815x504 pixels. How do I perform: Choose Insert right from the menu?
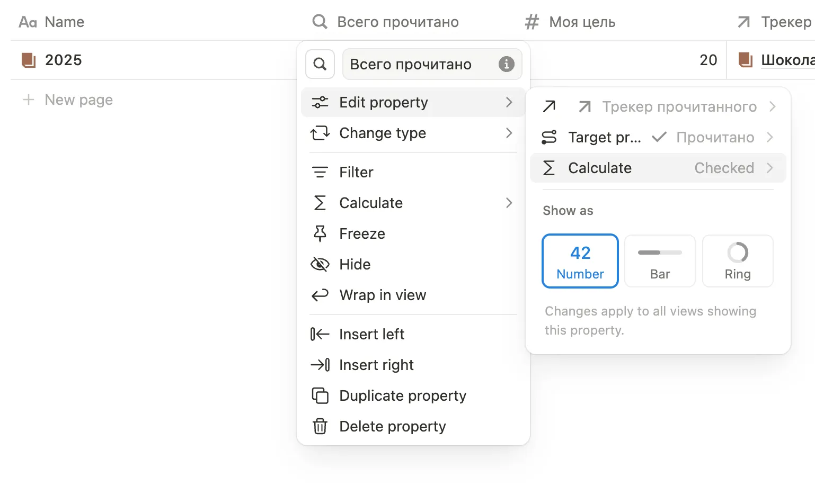click(413, 365)
